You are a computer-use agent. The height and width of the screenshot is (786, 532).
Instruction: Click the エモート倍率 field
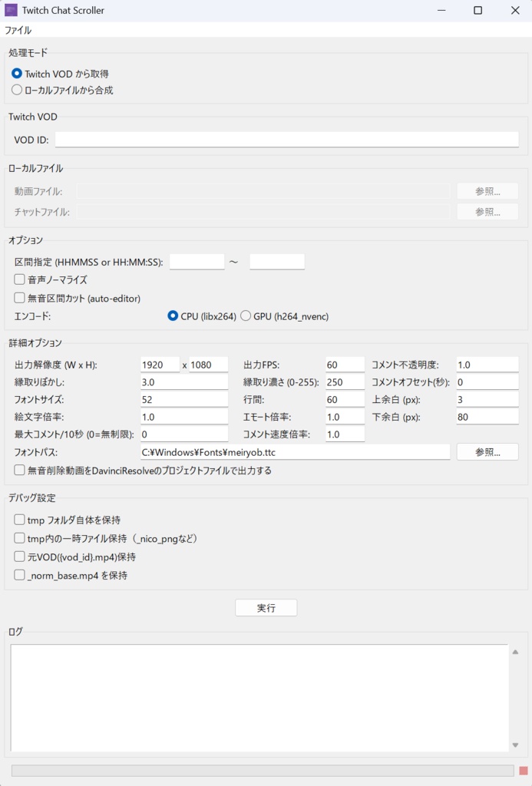(345, 417)
